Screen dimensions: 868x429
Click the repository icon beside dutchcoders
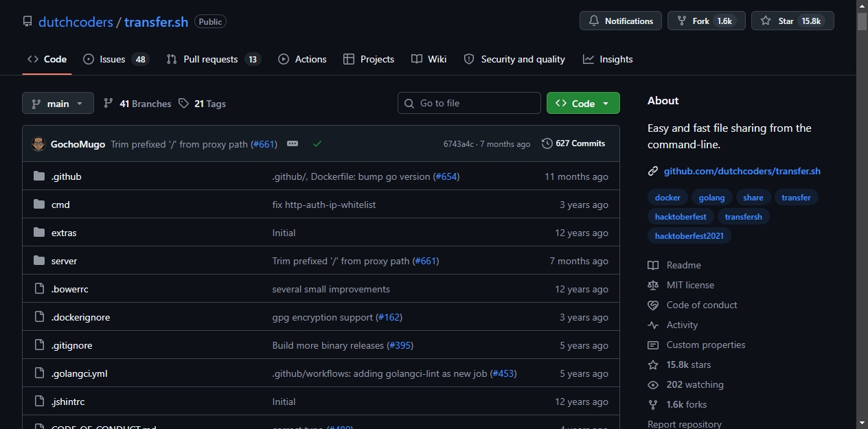coord(27,21)
